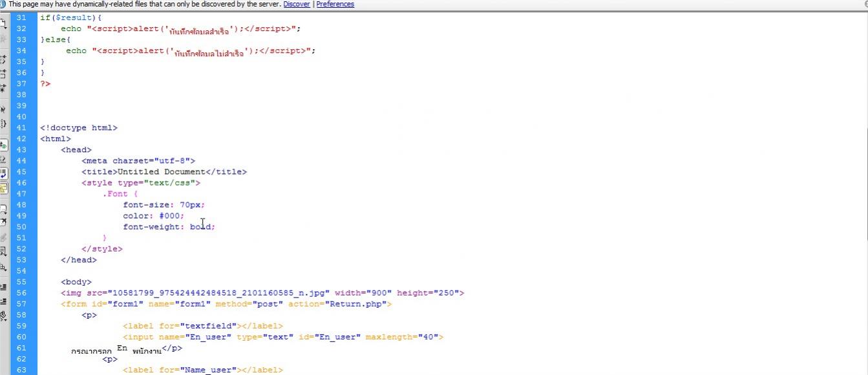Screen dimensions: 868x375
Task: Click the '<meta charset="utf-8">' line
Action: pyautogui.click(x=138, y=160)
